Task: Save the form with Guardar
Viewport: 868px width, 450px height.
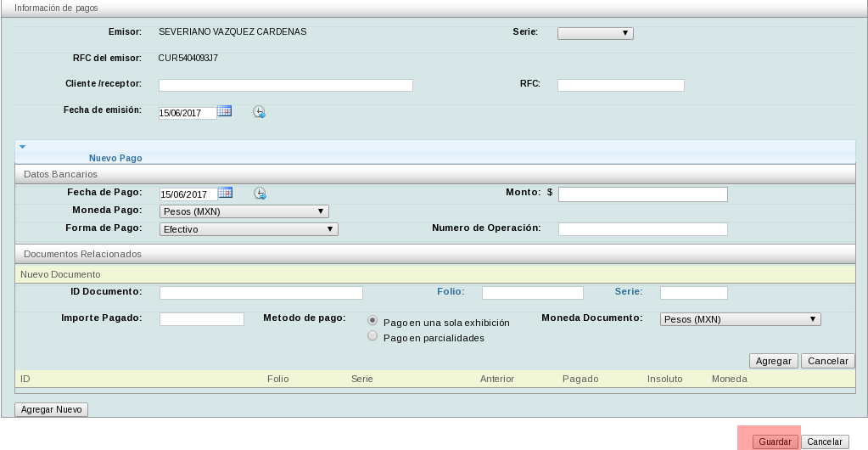Action: tap(775, 442)
